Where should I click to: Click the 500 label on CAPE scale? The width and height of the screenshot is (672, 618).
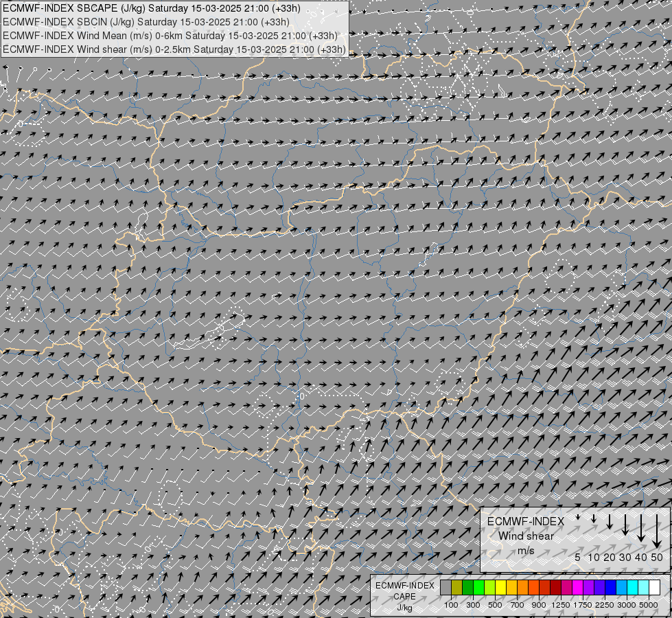(x=495, y=605)
